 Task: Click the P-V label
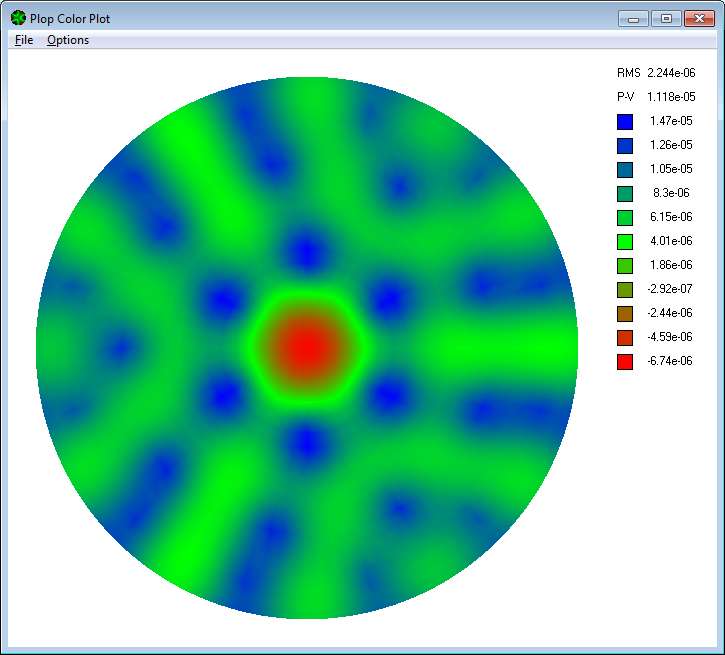[x=626, y=97]
